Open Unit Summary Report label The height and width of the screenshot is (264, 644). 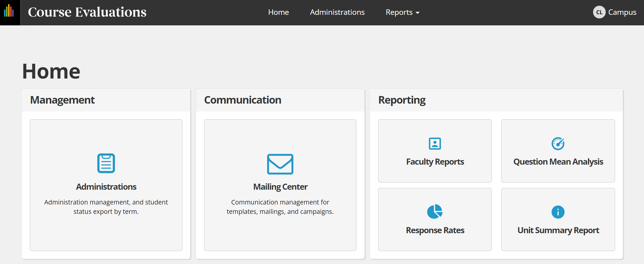point(558,230)
